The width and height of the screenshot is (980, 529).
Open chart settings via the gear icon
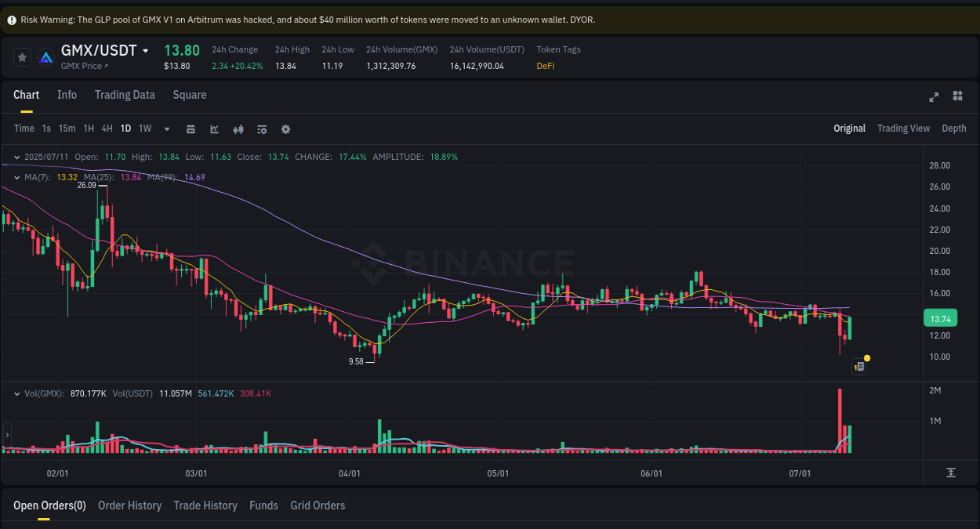coord(285,129)
